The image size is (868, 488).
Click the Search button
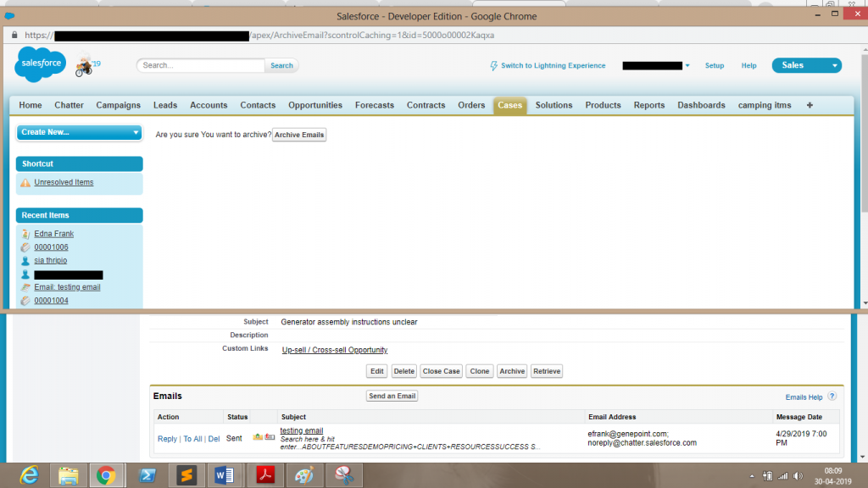[x=281, y=65]
